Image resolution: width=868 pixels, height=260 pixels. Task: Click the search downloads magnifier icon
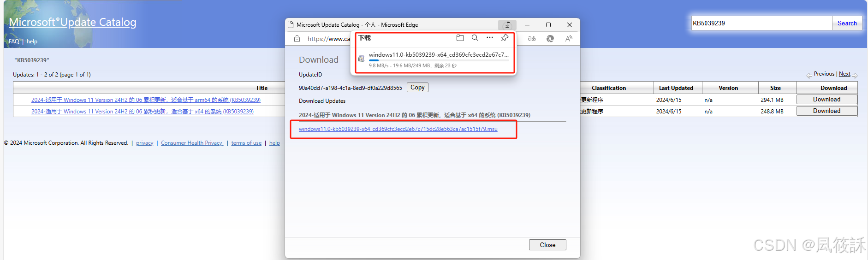click(x=475, y=38)
